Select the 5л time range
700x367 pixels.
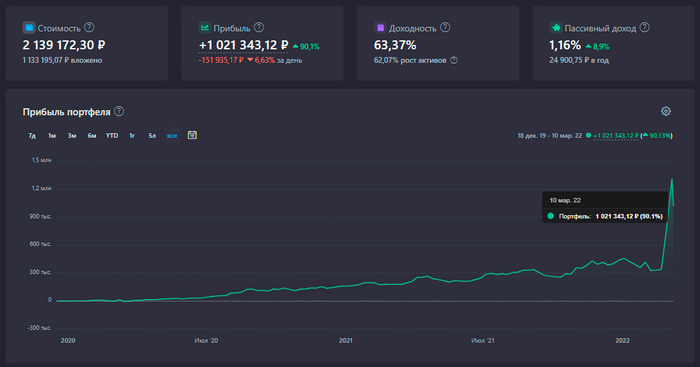pos(152,136)
